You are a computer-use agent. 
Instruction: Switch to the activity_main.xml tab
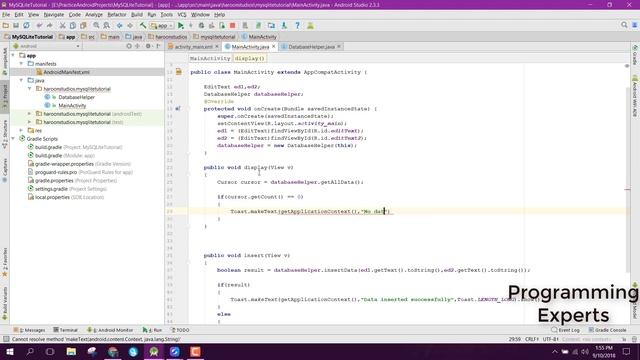click(x=193, y=47)
